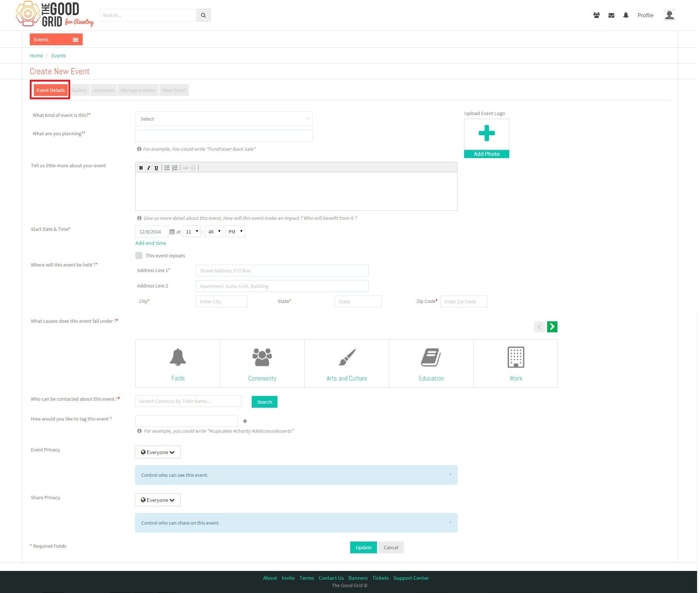Click the remove link icon in editor
The width and height of the screenshot is (700, 593).
pos(193,168)
